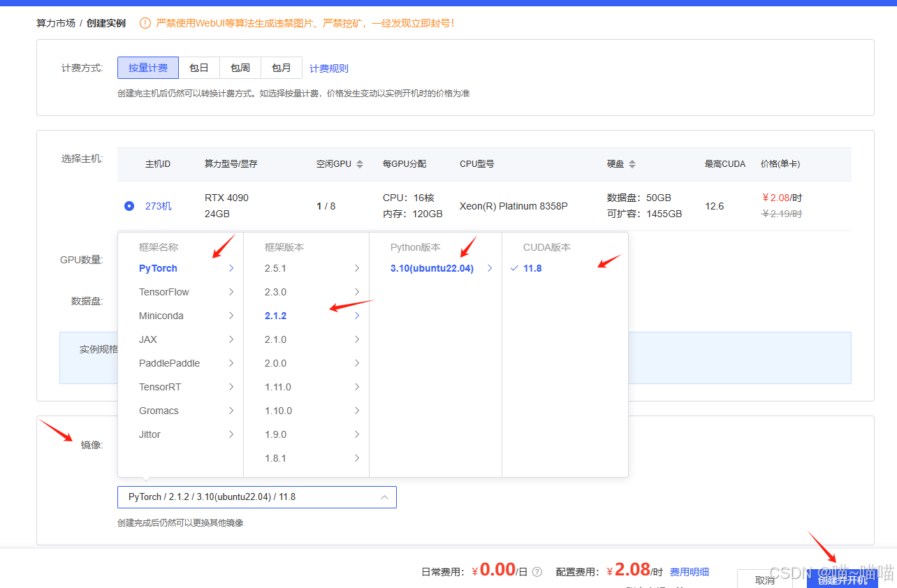
Task: Pick framework version 1.10.0
Action: pyautogui.click(x=278, y=411)
